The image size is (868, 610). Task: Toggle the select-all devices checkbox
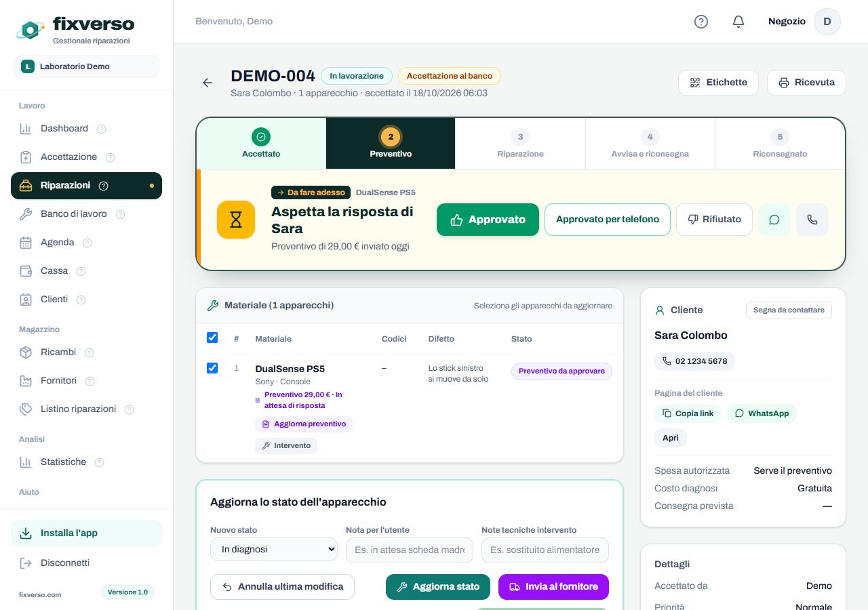pos(212,338)
